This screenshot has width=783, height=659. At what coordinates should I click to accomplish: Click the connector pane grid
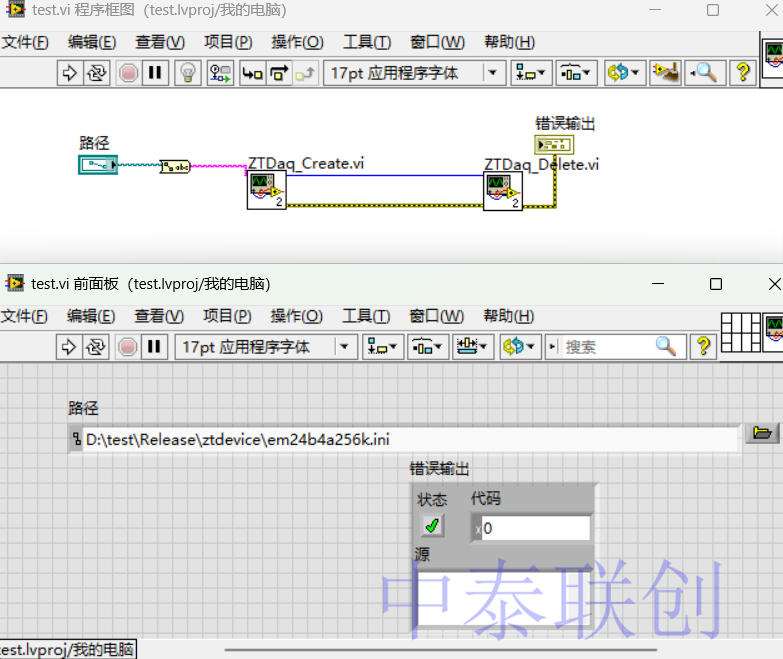point(741,332)
